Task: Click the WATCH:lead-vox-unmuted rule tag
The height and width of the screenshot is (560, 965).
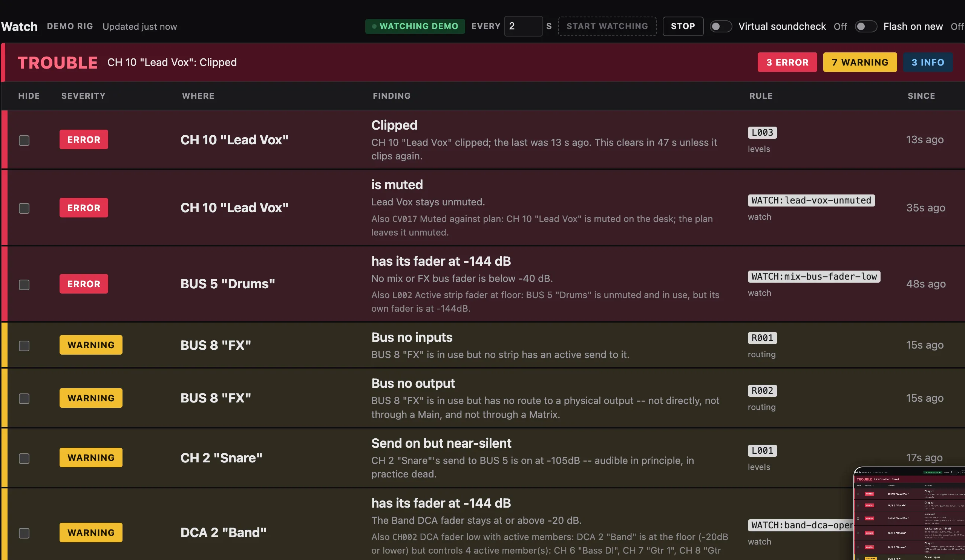Action: (x=811, y=200)
